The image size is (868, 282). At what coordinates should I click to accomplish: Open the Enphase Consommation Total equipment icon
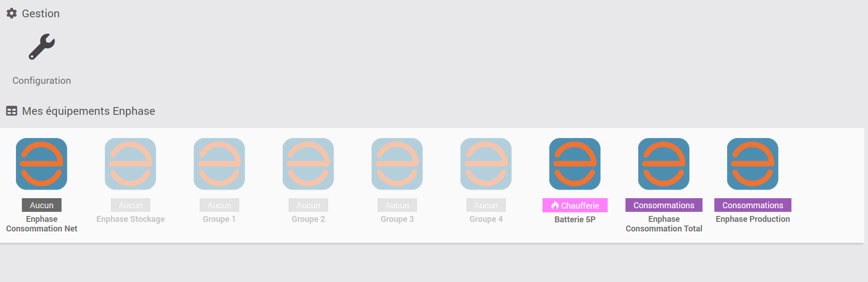point(664,164)
